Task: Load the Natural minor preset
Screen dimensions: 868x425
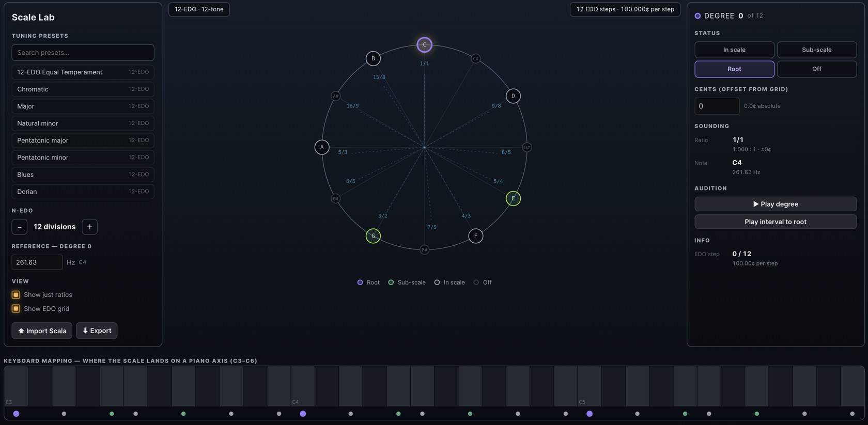Action: coord(83,123)
